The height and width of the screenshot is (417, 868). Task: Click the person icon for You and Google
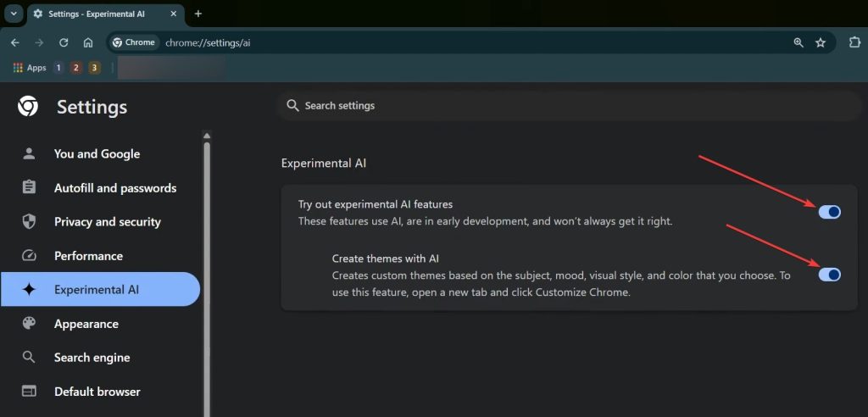[29, 154]
